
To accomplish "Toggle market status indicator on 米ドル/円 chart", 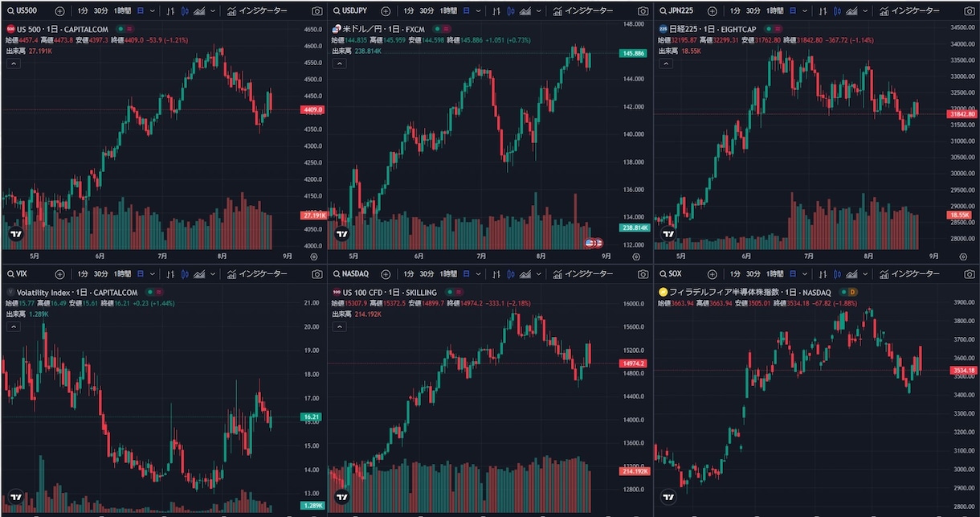I will click(x=437, y=29).
